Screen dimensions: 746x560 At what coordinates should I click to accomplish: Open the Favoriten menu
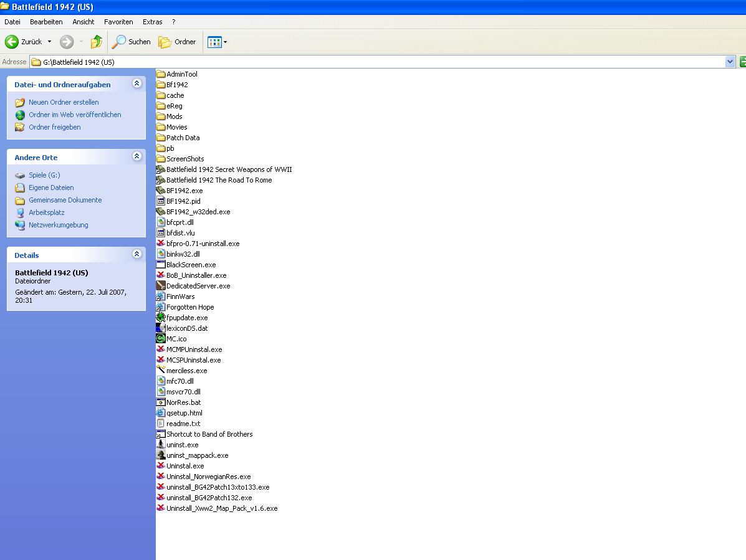(x=118, y=22)
